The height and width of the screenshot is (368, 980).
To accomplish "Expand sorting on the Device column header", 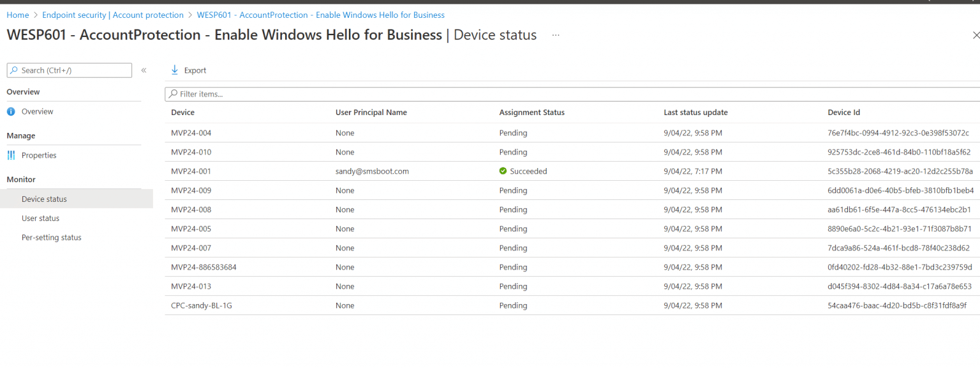I will [x=182, y=112].
